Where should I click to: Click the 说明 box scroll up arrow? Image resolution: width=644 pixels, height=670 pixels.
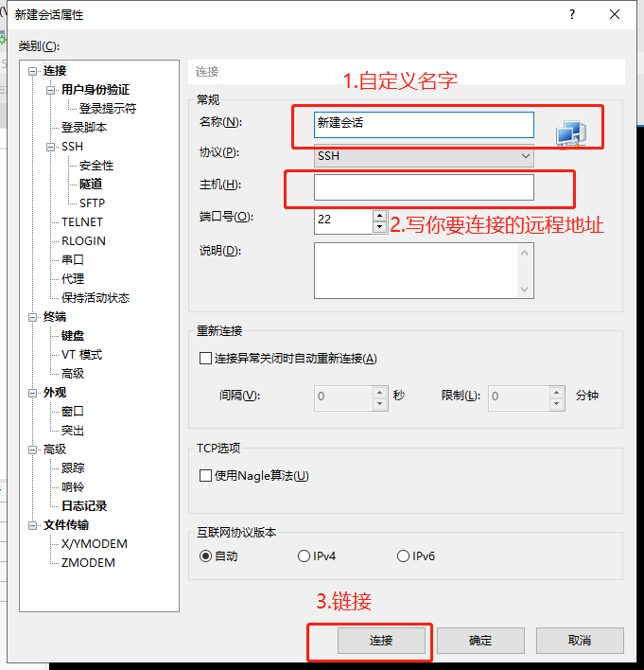(525, 253)
